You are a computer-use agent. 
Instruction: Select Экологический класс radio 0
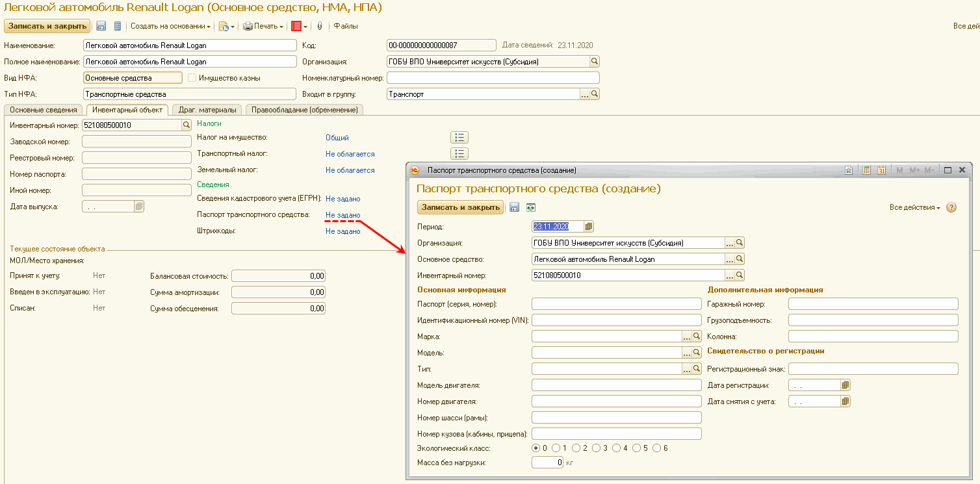click(x=536, y=448)
